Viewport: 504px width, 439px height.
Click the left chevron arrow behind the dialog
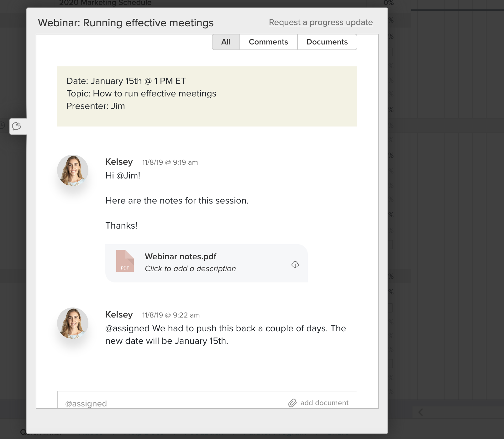pos(421,412)
